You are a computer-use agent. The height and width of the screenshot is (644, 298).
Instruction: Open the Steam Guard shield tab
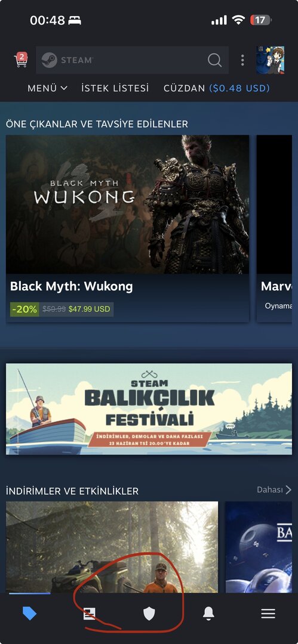coord(149,614)
